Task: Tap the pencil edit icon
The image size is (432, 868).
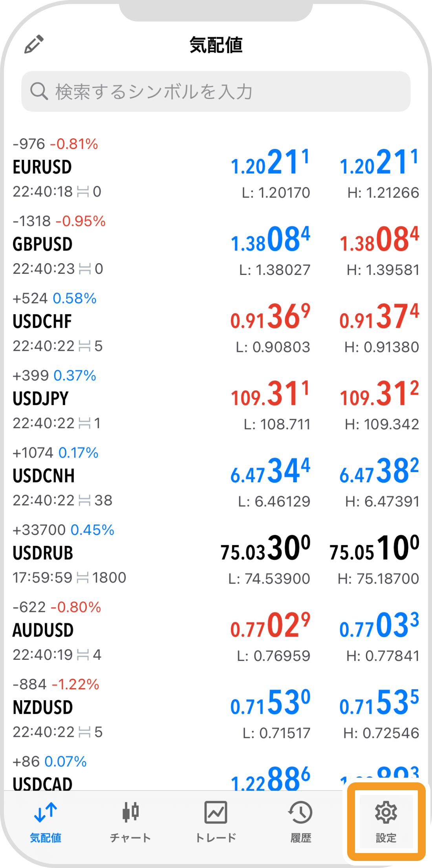Action: pos(34,44)
